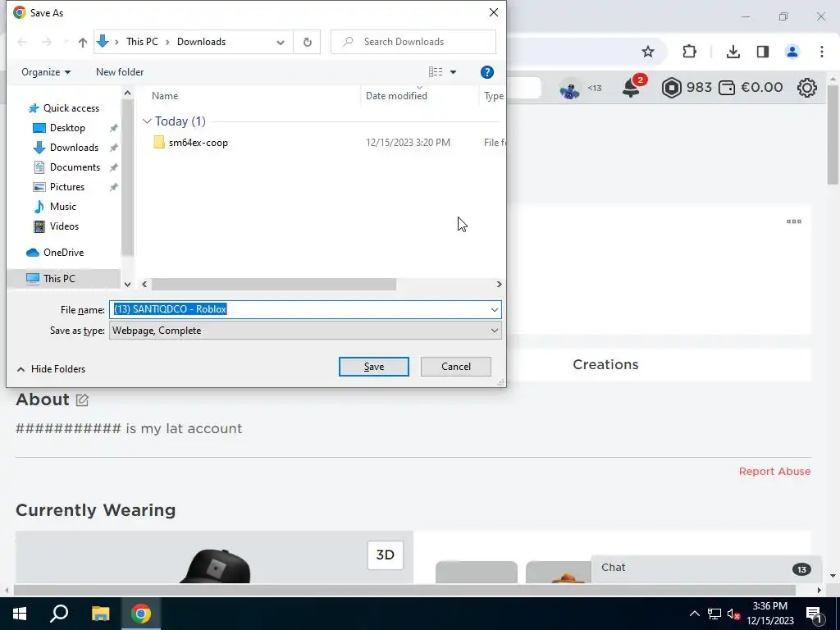This screenshot has height=630, width=840.
Task: Select Quick access in navigation pane
Action: point(71,108)
